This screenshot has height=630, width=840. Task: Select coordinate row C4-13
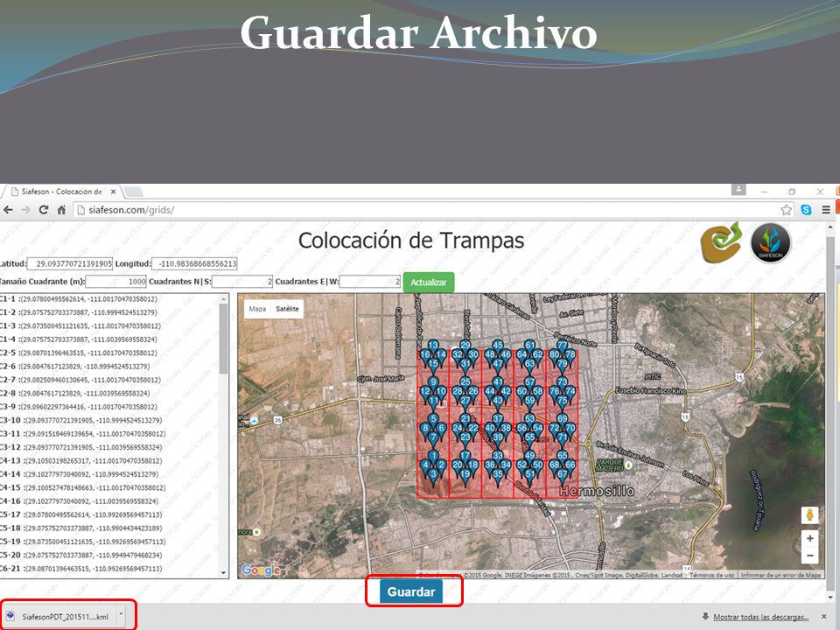tap(80, 461)
